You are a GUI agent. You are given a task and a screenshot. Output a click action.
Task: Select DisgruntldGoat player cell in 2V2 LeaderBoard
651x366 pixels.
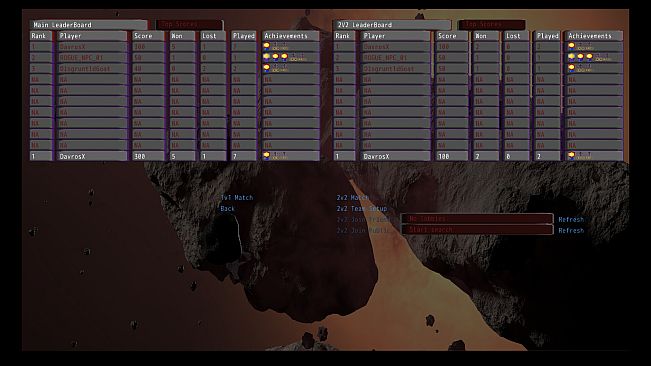coord(396,68)
